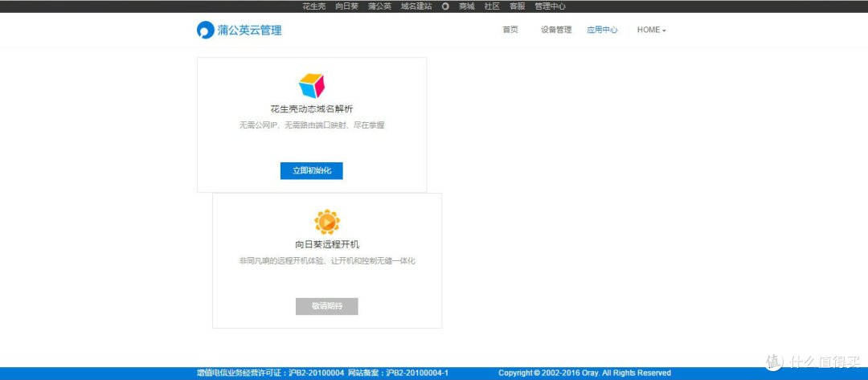Select 应用中心 navigation tab
This screenshot has width=868, height=380.
[x=602, y=30]
